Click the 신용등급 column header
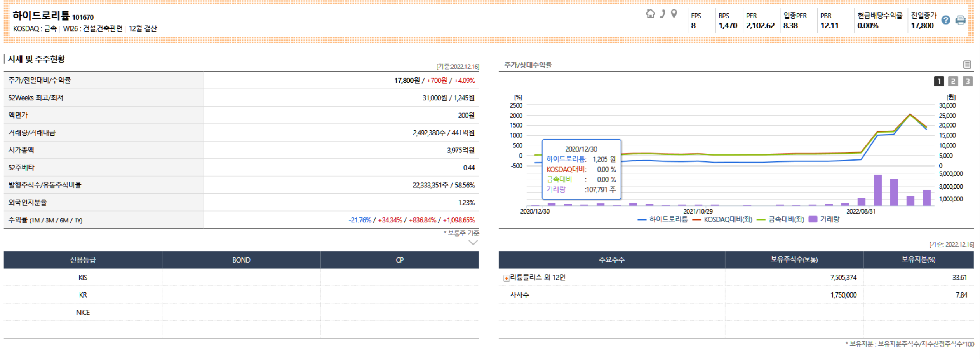This screenshot has width=980, height=359. point(83,260)
